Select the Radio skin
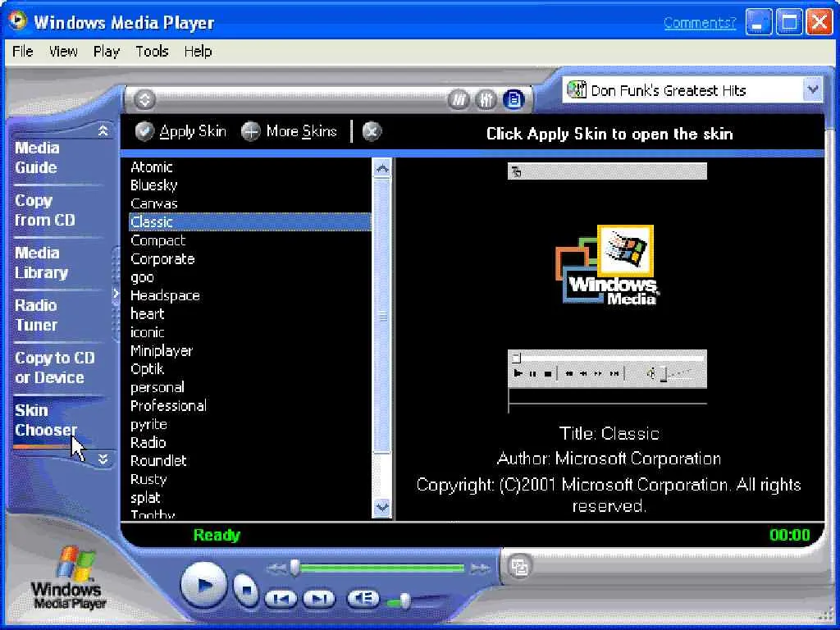The image size is (840, 630). pyautogui.click(x=249, y=442)
